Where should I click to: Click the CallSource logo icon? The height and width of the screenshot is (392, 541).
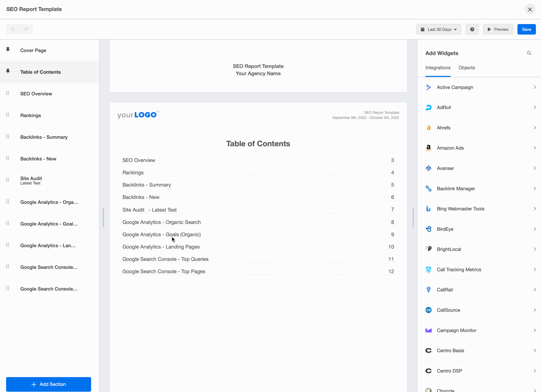tap(429, 310)
